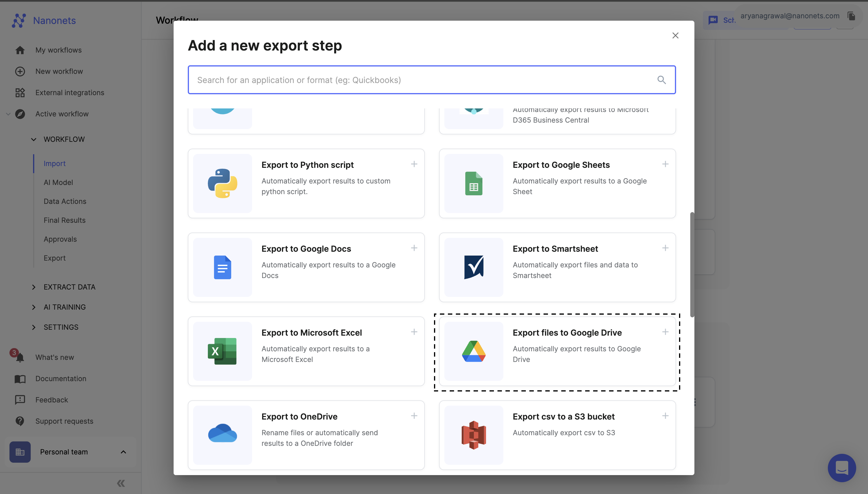The width and height of the screenshot is (868, 494).
Task: Click the Google Docs logo
Action: (x=222, y=267)
